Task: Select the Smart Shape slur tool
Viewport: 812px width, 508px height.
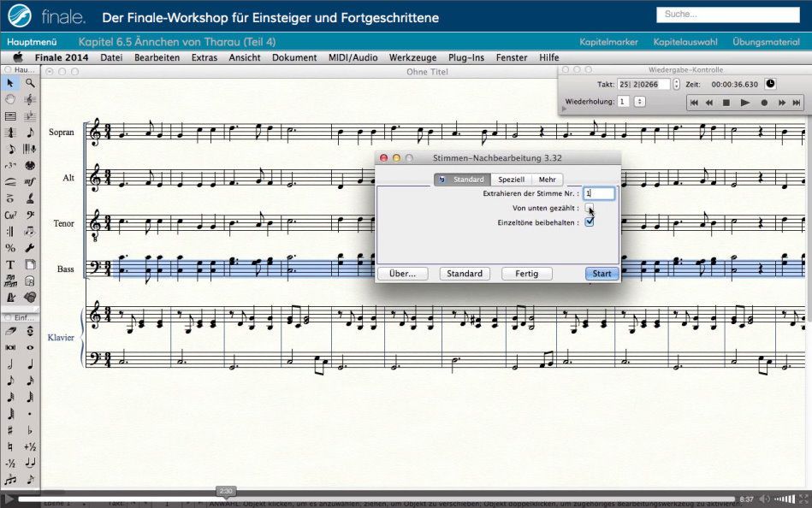Action: pyautogui.click(x=10, y=182)
